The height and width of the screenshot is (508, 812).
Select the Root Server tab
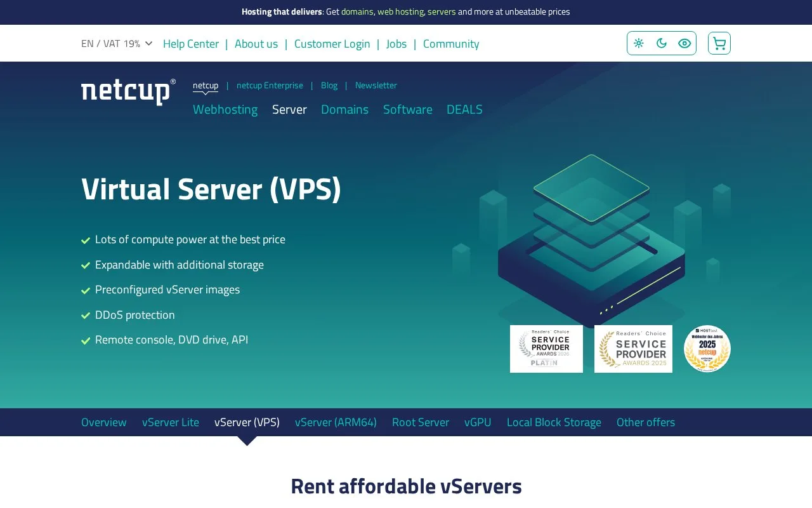(421, 422)
